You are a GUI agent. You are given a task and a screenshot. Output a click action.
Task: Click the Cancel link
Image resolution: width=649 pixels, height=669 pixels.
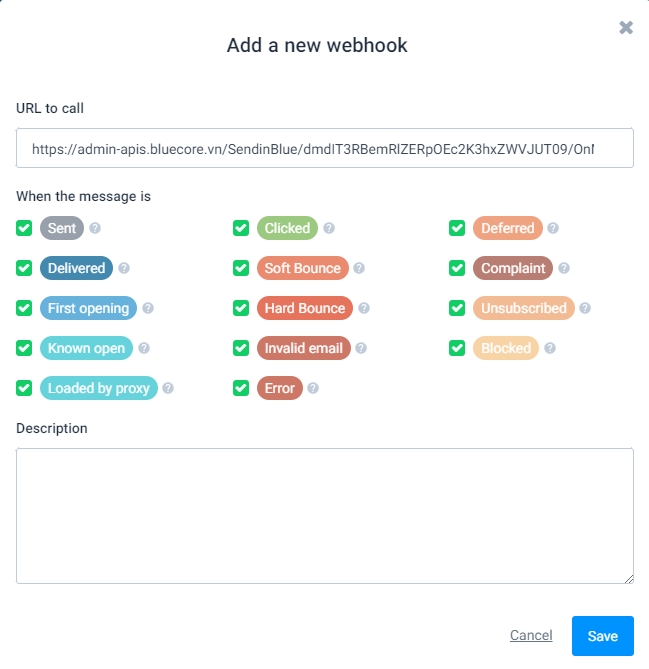(x=531, y=636)
